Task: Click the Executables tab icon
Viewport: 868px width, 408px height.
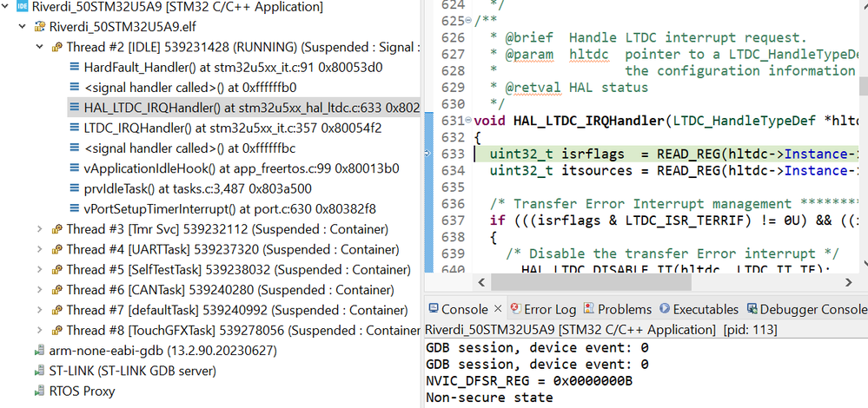Action: 665,308
